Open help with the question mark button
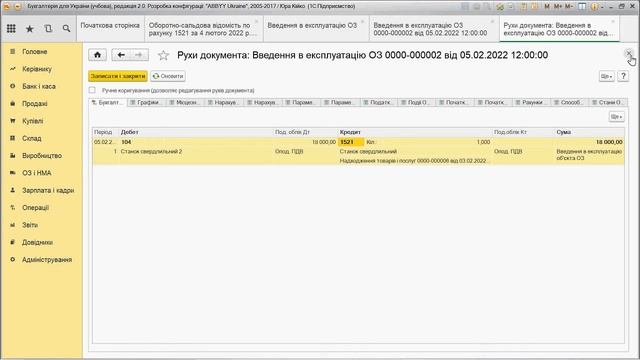The height and width of the screenshot is (360, 640). pos(623,76)
